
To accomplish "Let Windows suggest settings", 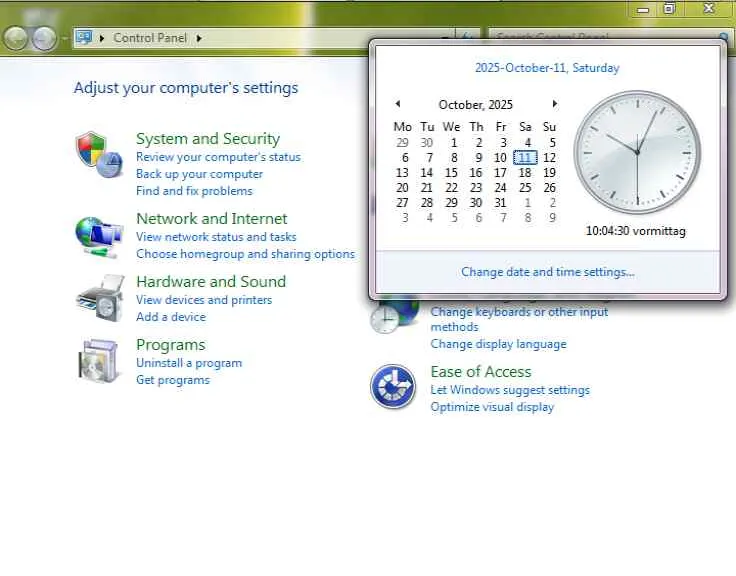I will click(x=510, y=390).
